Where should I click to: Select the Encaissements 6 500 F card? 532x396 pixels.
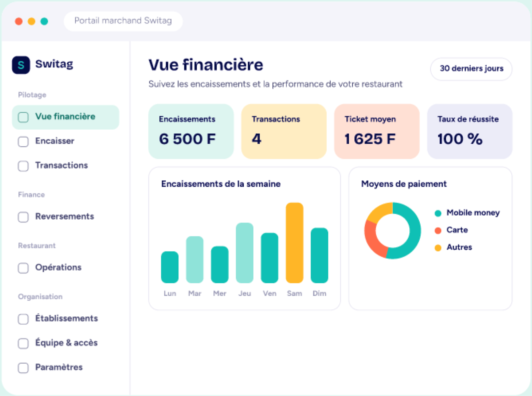191,131
